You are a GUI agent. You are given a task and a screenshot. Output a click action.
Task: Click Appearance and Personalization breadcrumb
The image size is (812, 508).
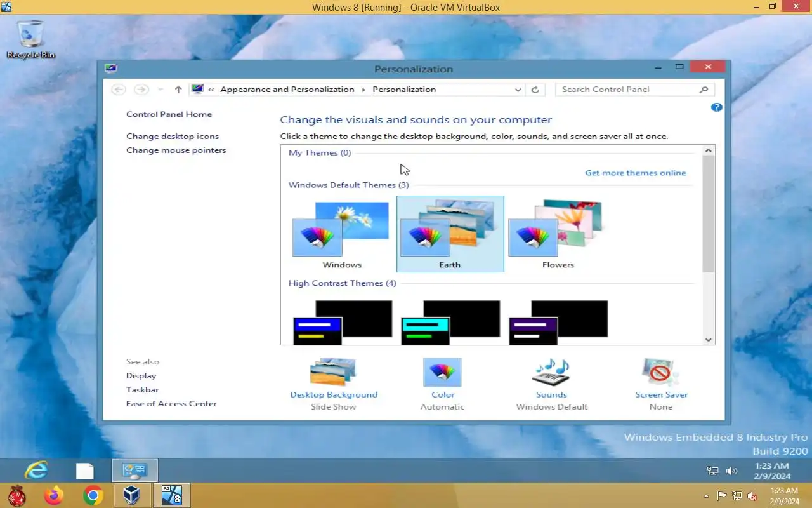(287, 90)
